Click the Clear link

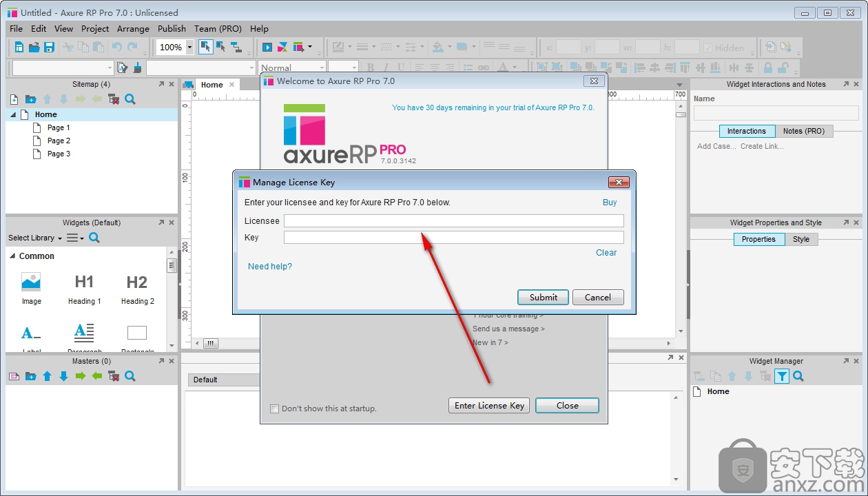coord(606,253)
